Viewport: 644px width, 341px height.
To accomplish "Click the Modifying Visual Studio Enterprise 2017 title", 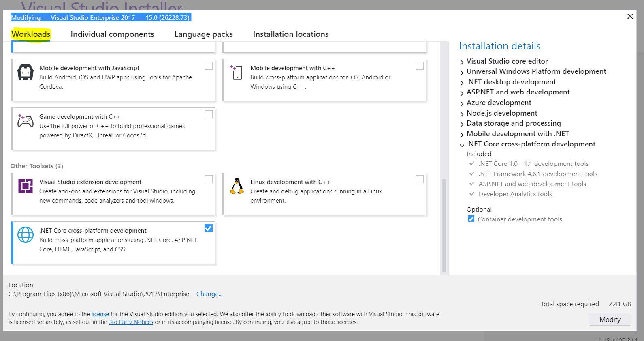I will coord(100,17).
